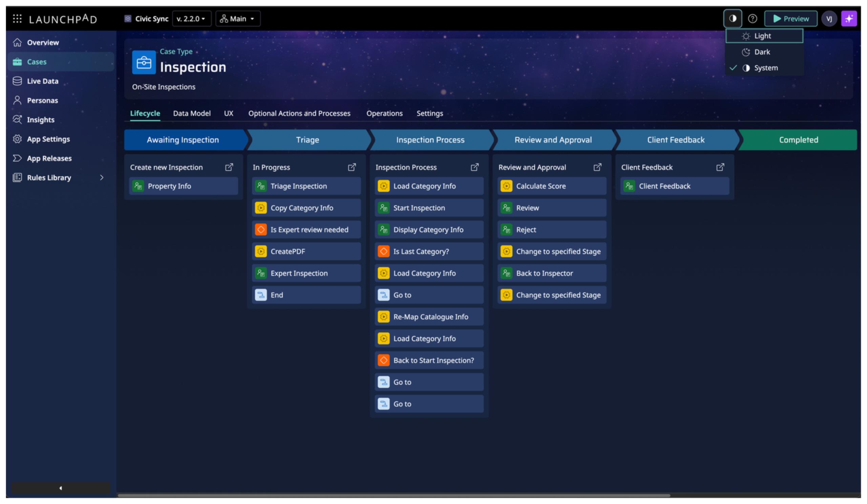This screenshot has height=504, width=867.
Task: Click the Preview button
Action: tap(790, 19)
